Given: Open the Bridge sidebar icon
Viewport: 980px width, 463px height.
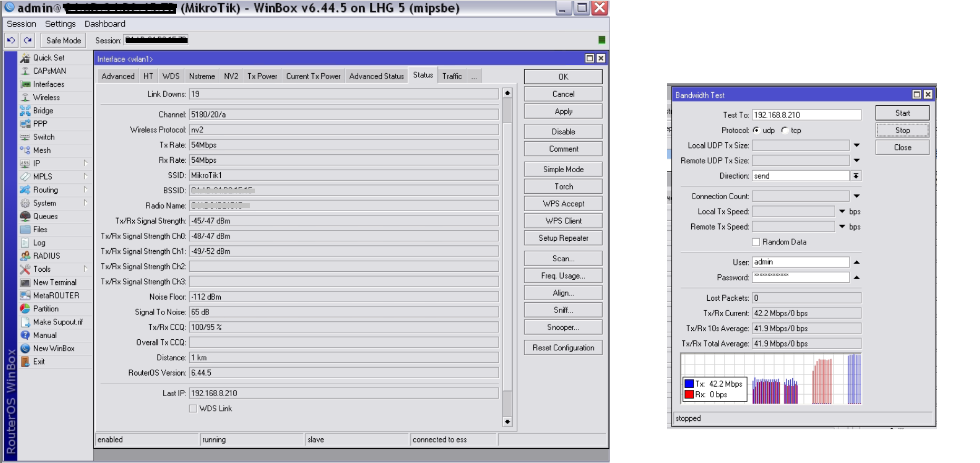Looking at the screenshot, I should [x=25, y=111].
